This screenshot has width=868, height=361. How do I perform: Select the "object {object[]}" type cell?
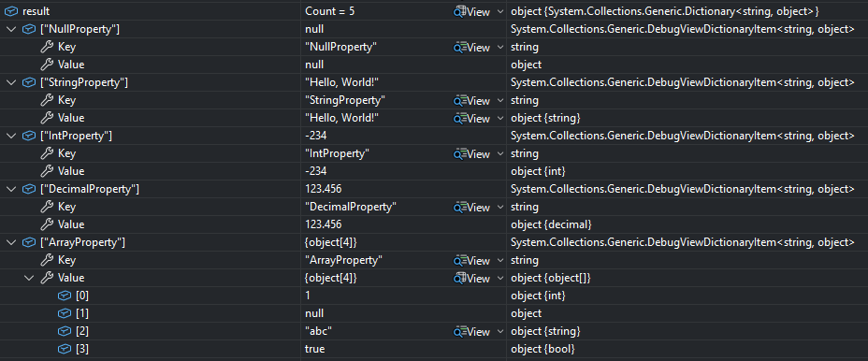tap(551, 278)
